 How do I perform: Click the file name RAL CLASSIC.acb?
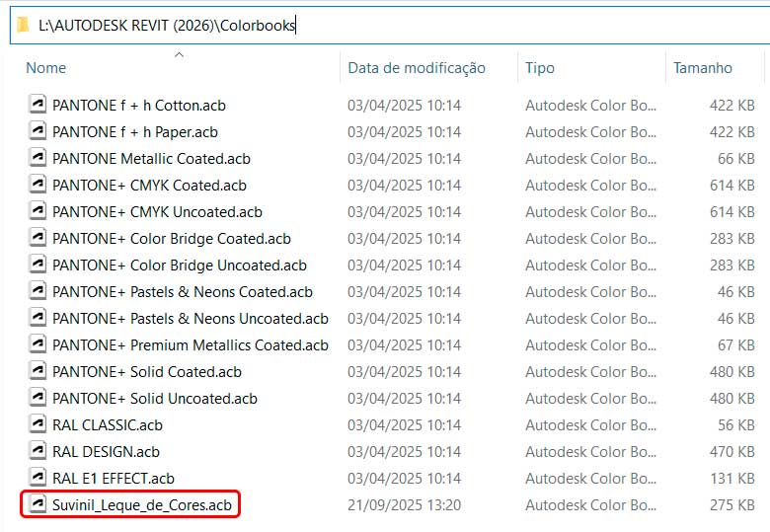coord(108,425)
